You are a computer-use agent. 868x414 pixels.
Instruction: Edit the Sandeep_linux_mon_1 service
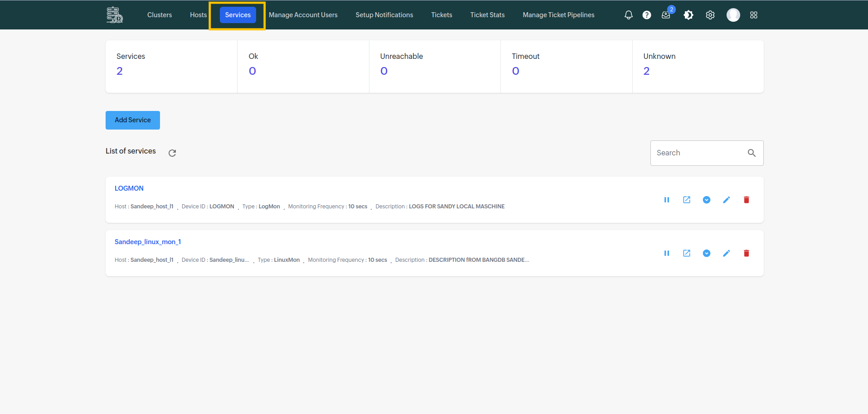(727, 253)
